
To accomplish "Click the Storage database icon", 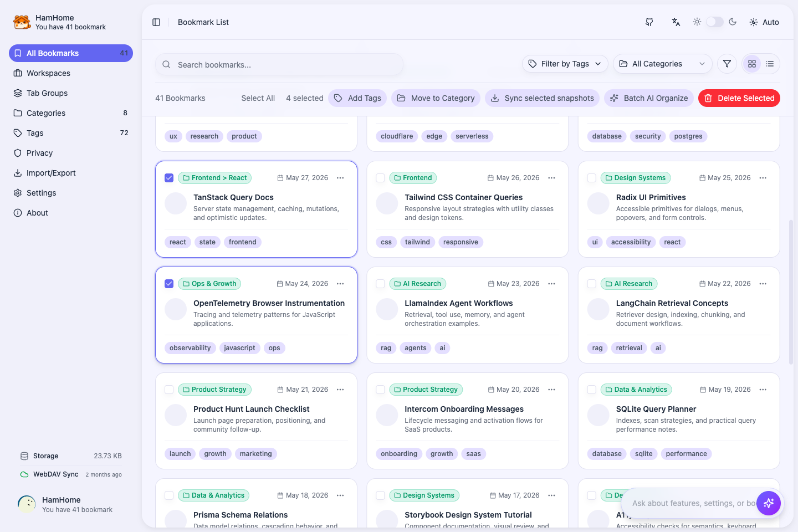I will pos(24,456).
